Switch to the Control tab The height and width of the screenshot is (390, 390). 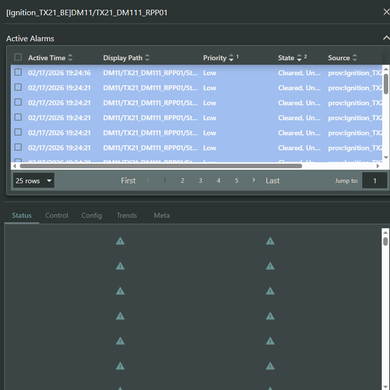tap(57, 215)
